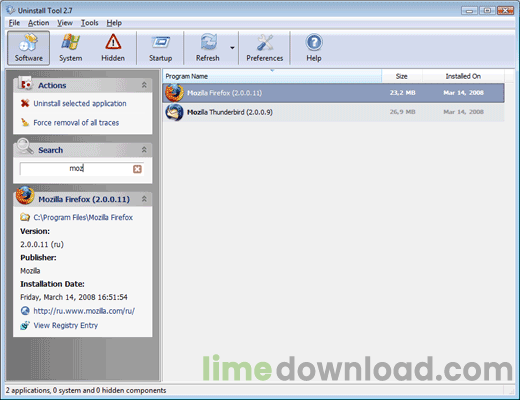Open the C:\Program Files\Mozilla Firefox folder link
This screenshot has height=400, width=520.
pos(83,217)
